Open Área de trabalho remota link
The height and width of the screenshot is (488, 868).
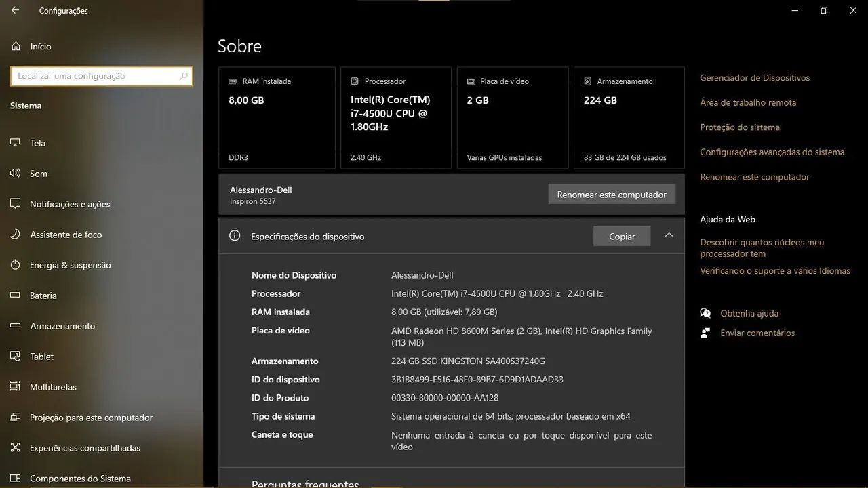tap(748, 102)
